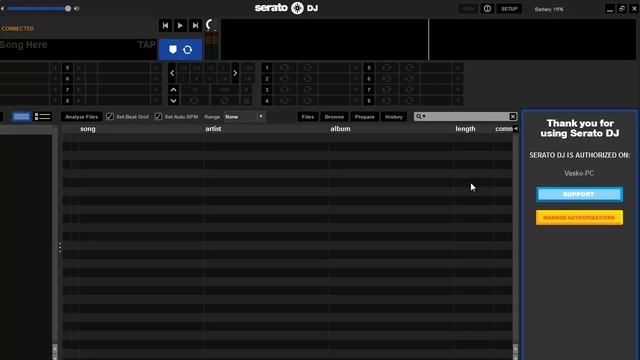Viewport: 640px width, 360px height.
Task: Open the SETUP screen
Action: (x=509, y=9)
